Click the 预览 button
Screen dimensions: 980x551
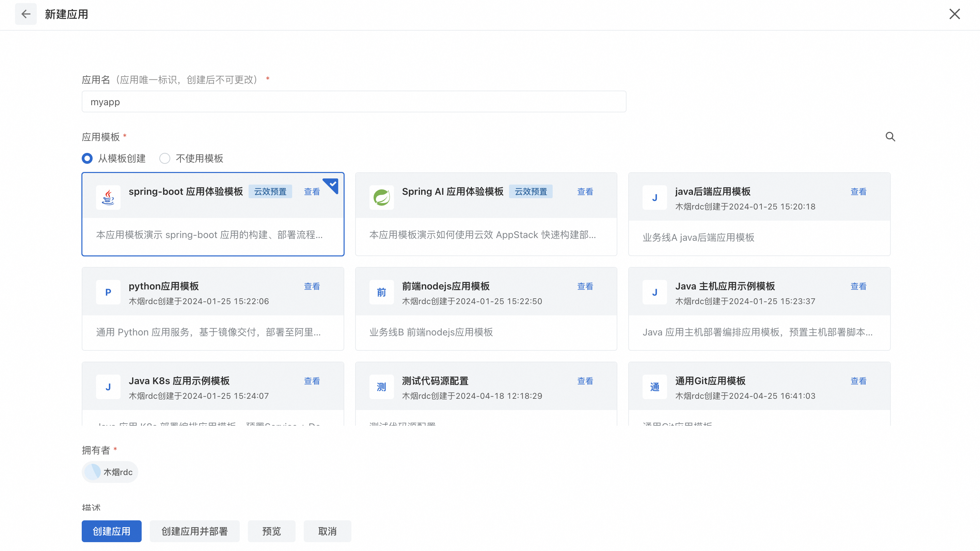[272, 531]
